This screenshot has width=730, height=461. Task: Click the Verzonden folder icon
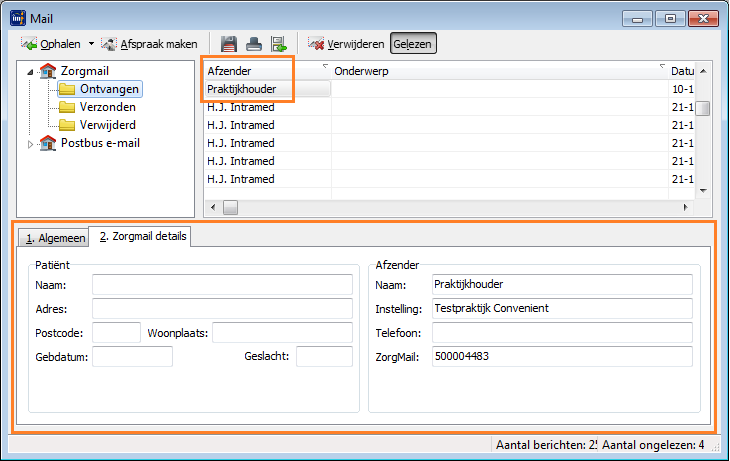coord(67,107)
